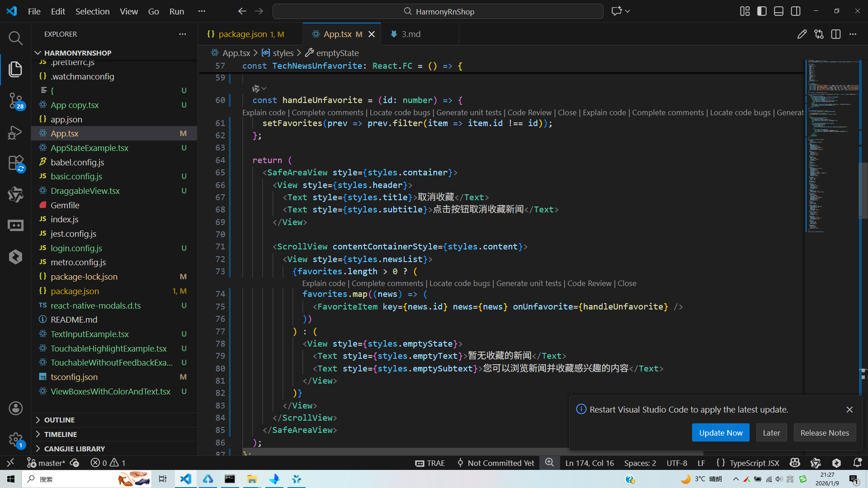Expand the OUTLINE section
Image resolution: width=868 pixels, height=488 pixels.
59,420
